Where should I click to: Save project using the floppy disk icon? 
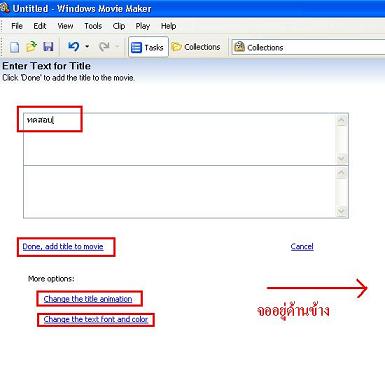pos(48,47)
